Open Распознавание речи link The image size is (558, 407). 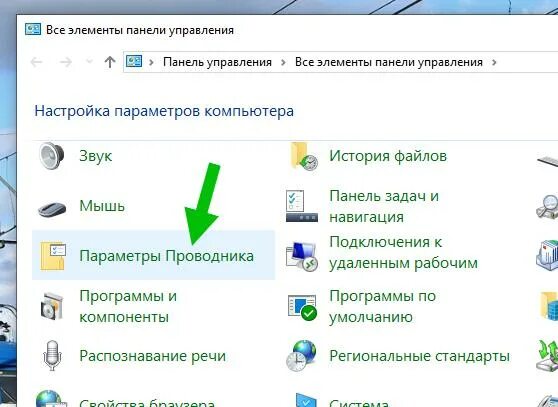point(152,356)
